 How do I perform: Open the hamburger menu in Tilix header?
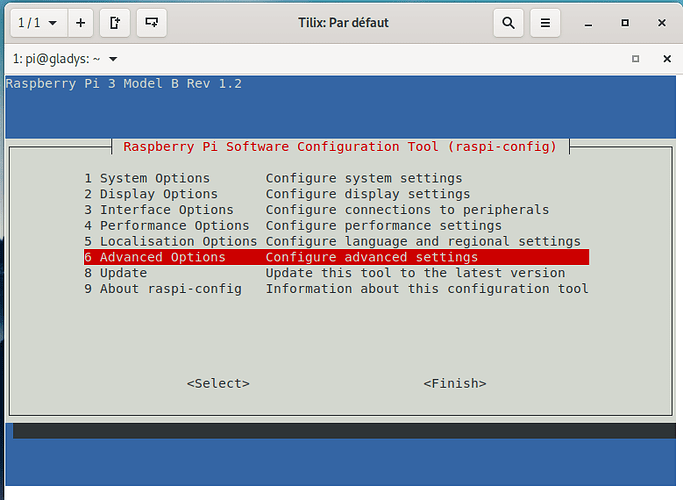(x=545, y=23)
